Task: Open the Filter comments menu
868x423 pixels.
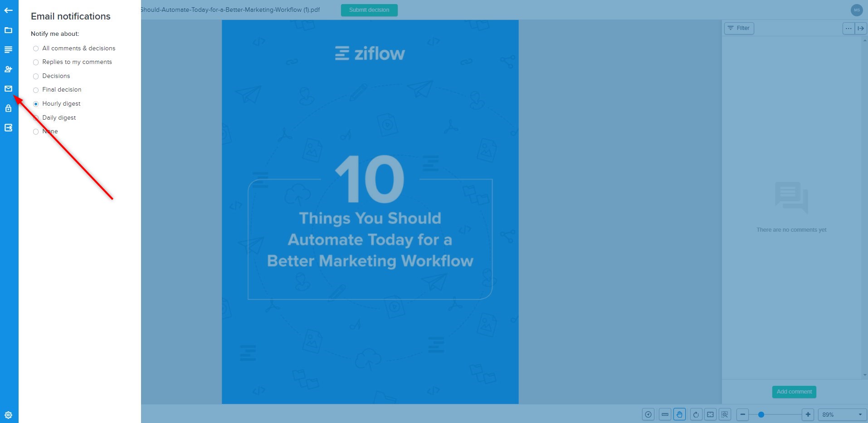Action: (x=739, y=28)
